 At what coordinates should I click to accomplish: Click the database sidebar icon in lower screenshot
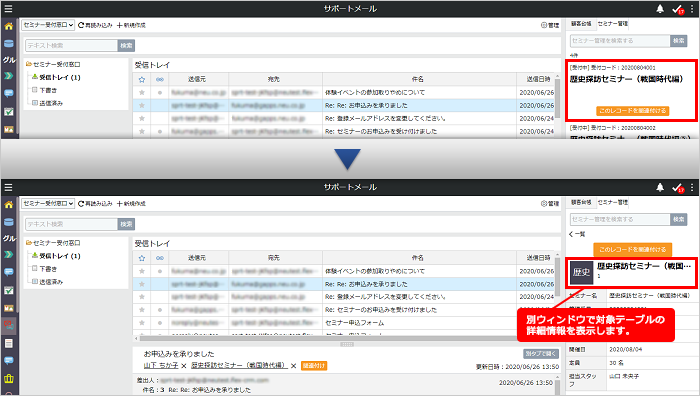pyautogui.click(x=8, y=222)
